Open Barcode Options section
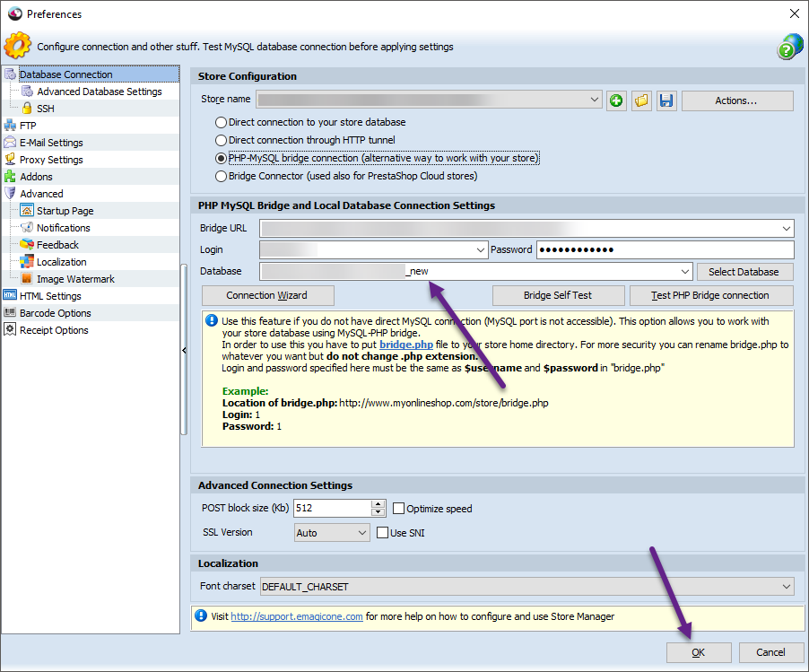Image resolution: width=809 pixels, height=672 pixels. [56, 313]
